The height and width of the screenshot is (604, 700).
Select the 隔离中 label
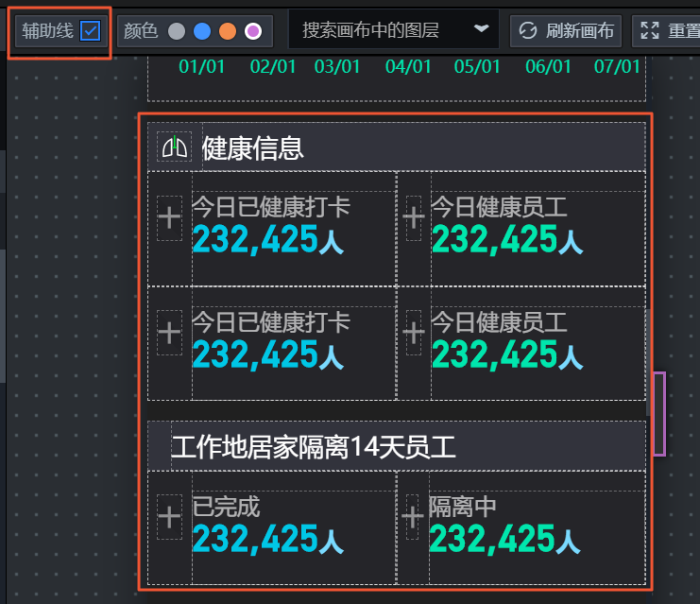point(463,507)
